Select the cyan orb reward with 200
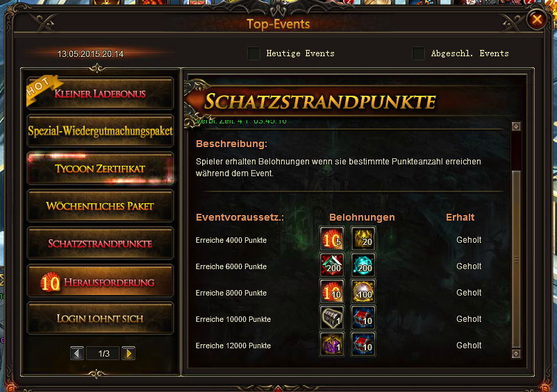Image resolution: width=557 pixels, height=392 pixels. (x=363, y=265)
